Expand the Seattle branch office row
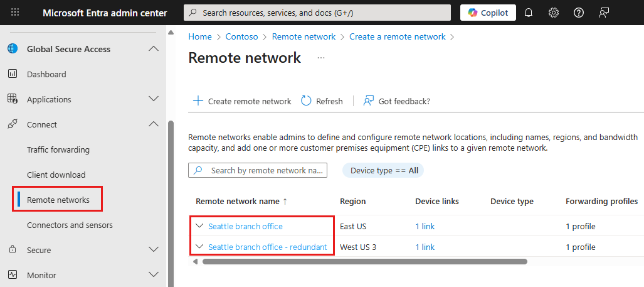The image size is (644, 287). [x=199, y=226]
